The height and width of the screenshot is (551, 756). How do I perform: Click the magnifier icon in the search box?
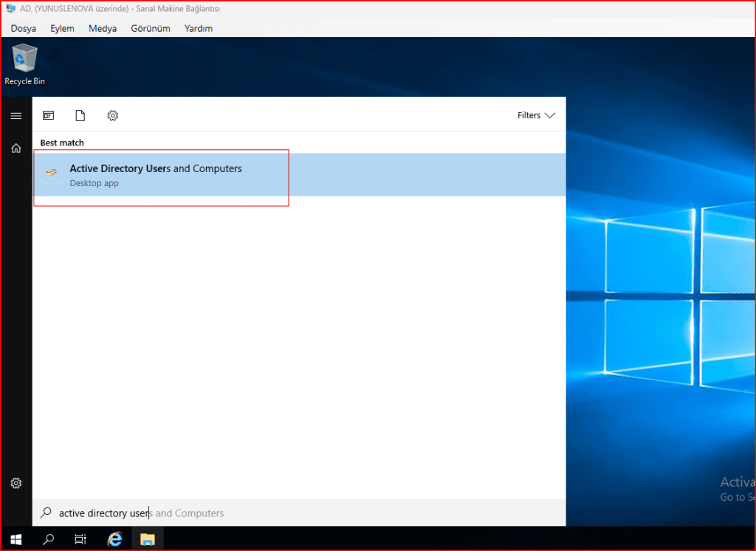[46, 513]
